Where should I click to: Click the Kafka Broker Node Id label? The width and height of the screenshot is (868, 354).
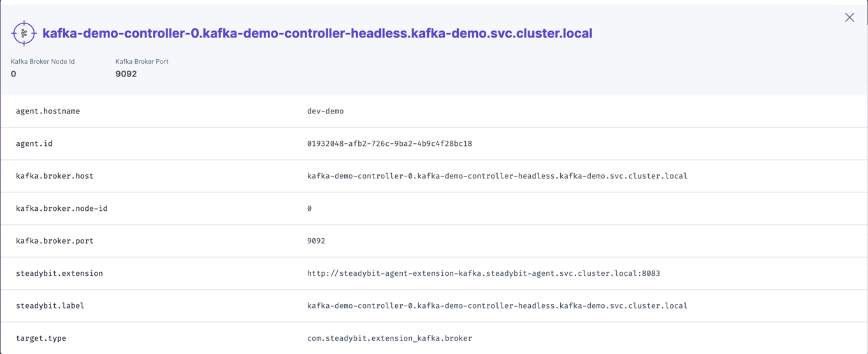coord(43,62)
